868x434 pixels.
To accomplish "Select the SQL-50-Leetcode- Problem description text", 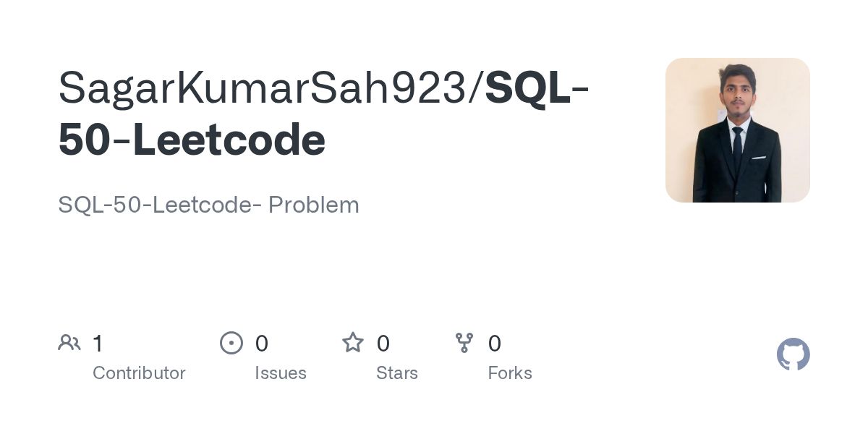I will (x=208, y=205).
